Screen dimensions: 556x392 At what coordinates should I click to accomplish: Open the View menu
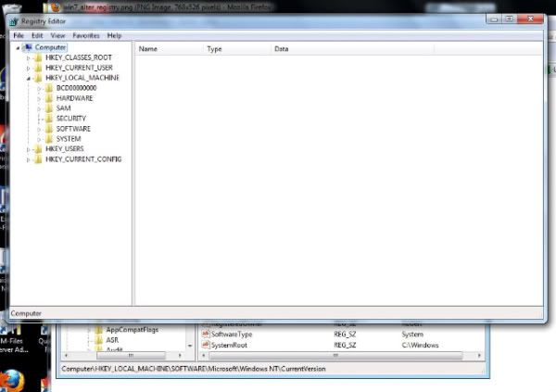[x=57, y=35]
